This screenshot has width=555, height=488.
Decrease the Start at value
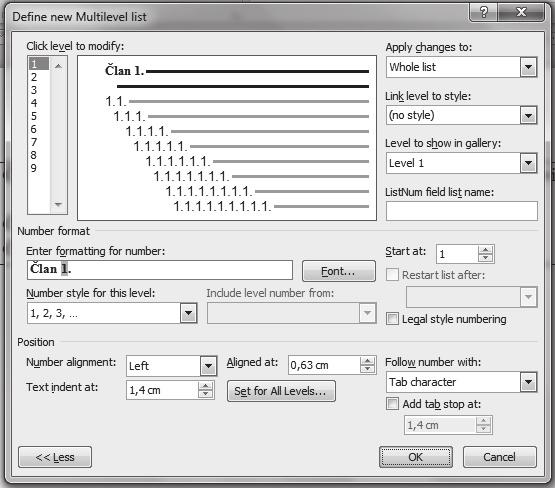(485, 258)
